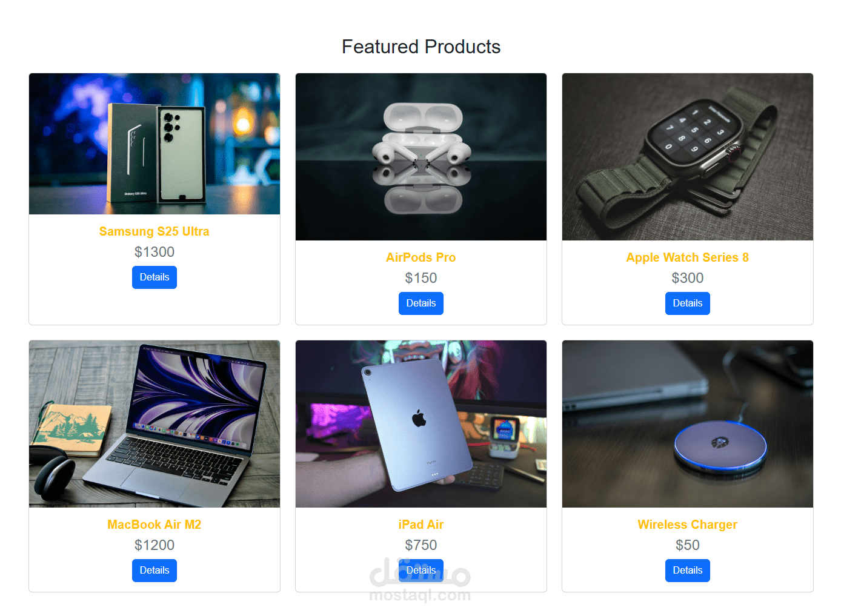Select the Wireless Charger product image
The width and height of the screenshot is (841, 616).
point(688,424)
